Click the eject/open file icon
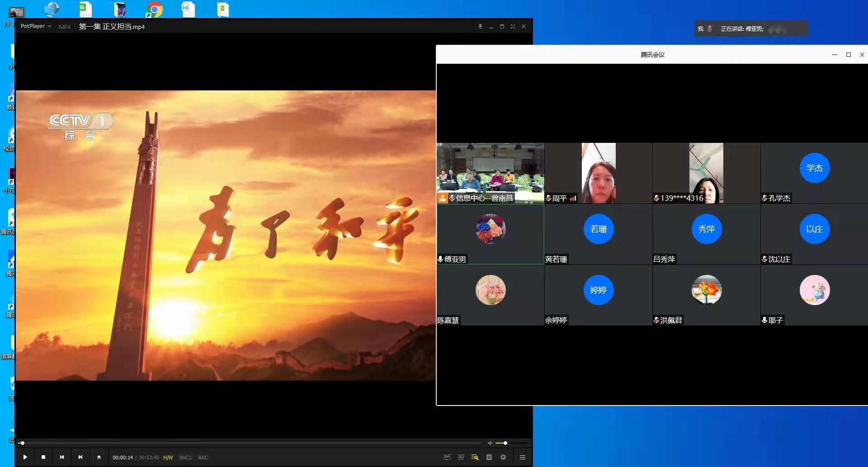The height and width of the screenshot is (467, 868). coord(99,457)
